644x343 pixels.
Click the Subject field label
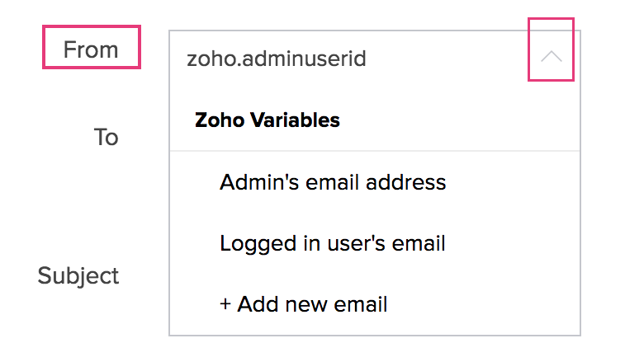(78, 275)
